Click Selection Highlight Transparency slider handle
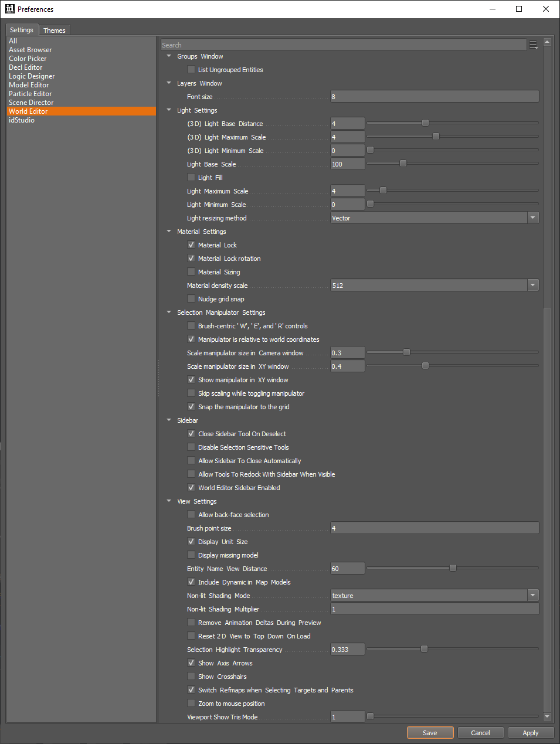Screen dimensions: 560x744 coord(424,649)
